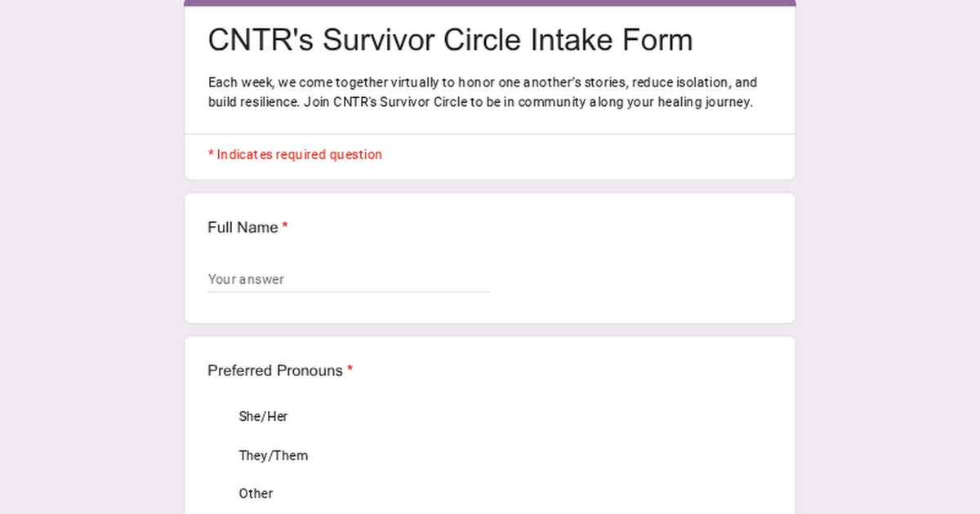Click the purple banner above the form title
The height and width of the screenshot is (514, 980).
pos(490,2)
